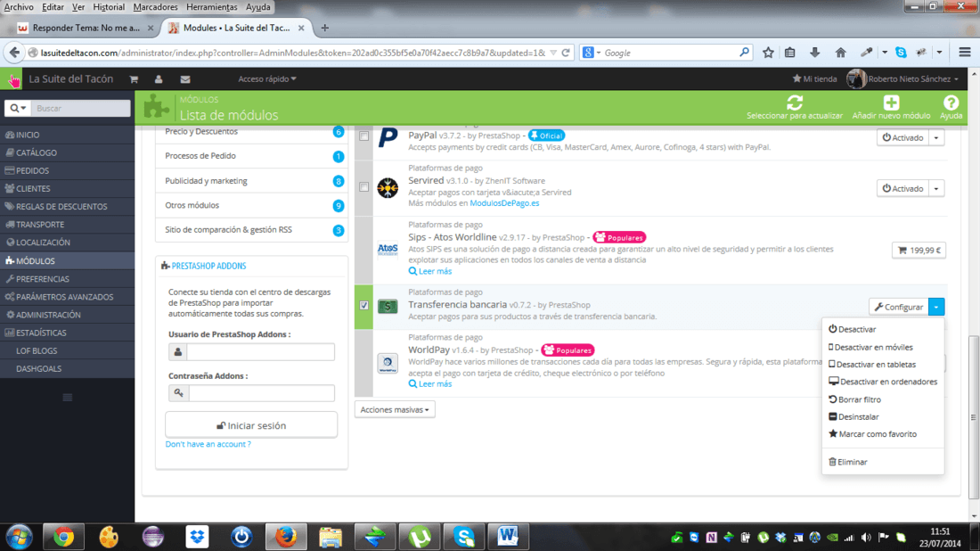The image size is (980, 551).
Task: Open the Acciones masivas dropdown
Action: (395, 409)
